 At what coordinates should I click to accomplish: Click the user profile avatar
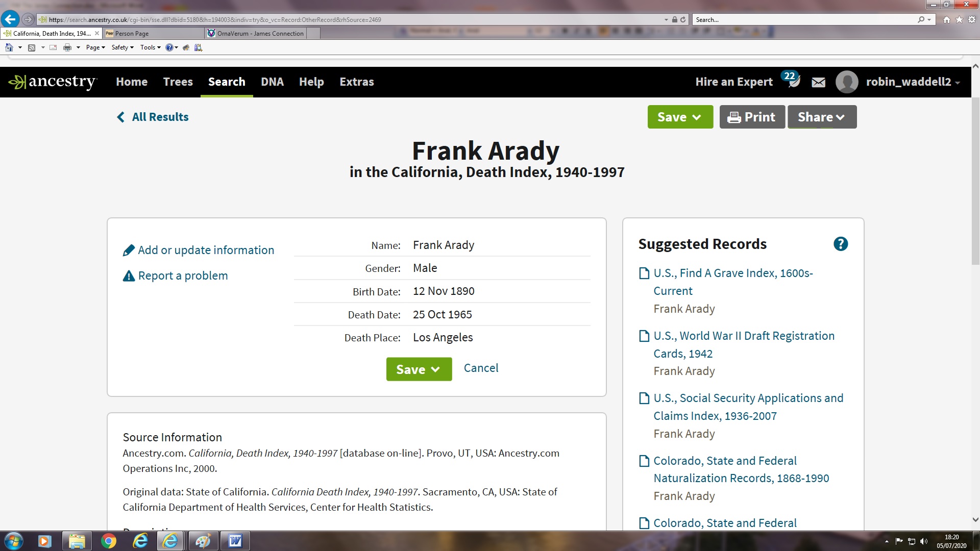click(846, 82)
